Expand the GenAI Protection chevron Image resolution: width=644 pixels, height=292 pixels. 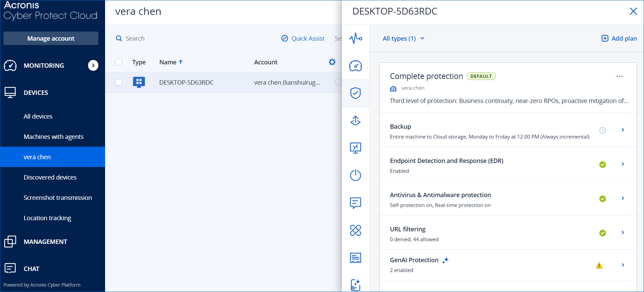click(x=623, y=265)
